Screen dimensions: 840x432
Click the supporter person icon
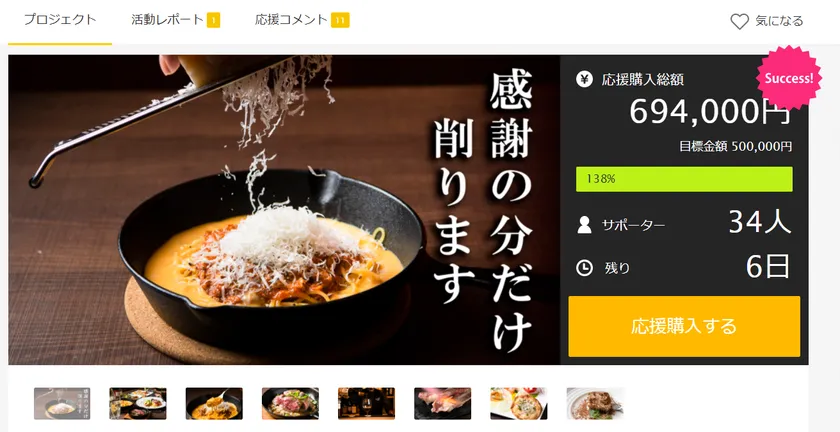(584, 225)
